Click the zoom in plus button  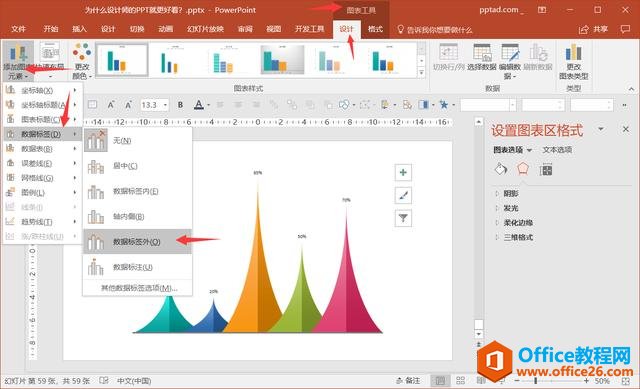[586, 381]
